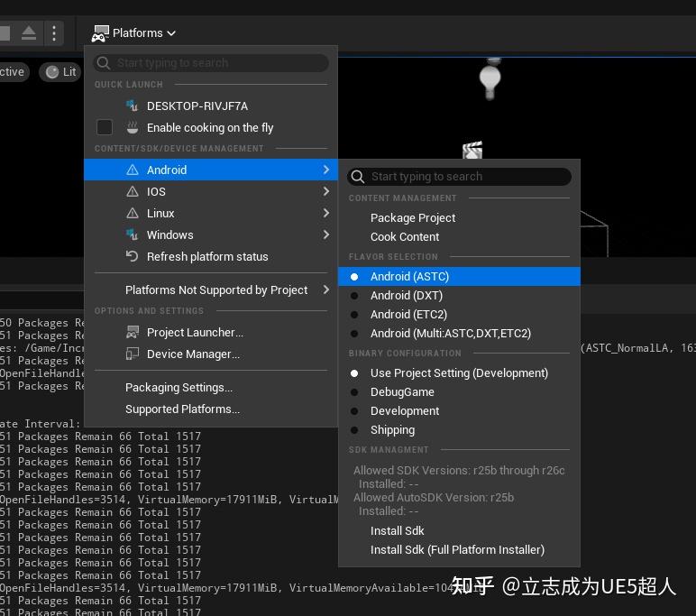This screenshot has width=696, height=616.
Task: Switch the Lit view mode button
Action: [60, 72]
